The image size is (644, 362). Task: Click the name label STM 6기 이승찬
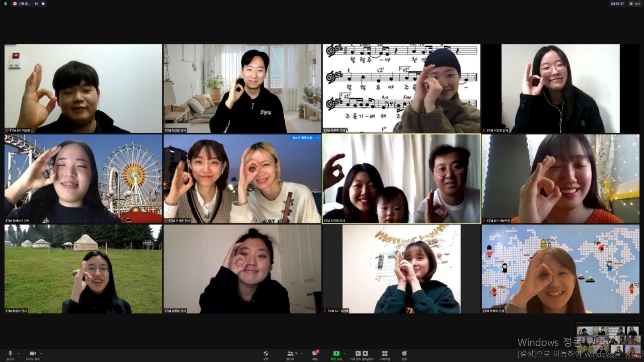pos(20,131)
